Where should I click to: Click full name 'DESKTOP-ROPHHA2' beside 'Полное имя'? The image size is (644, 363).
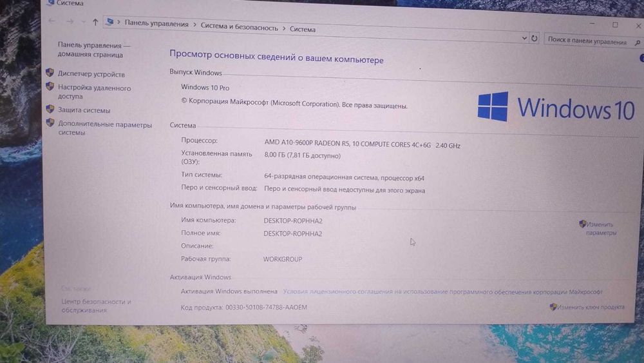tap(293, 233)
